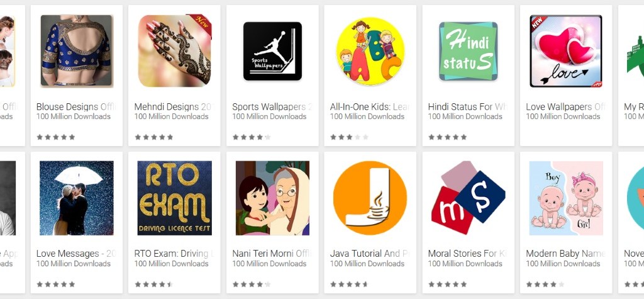This screenshot has height=299, width=644.
Task: Open the Blouse Designs title link
Action: (x=76, y=107)
